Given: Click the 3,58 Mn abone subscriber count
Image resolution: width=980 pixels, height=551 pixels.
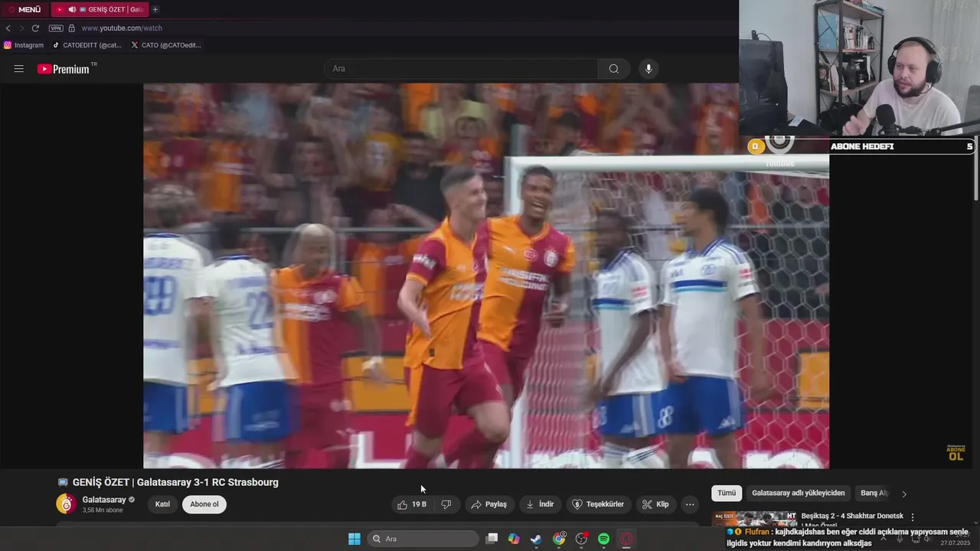Looking at the screenshot, I should click(x=103, y=510).
